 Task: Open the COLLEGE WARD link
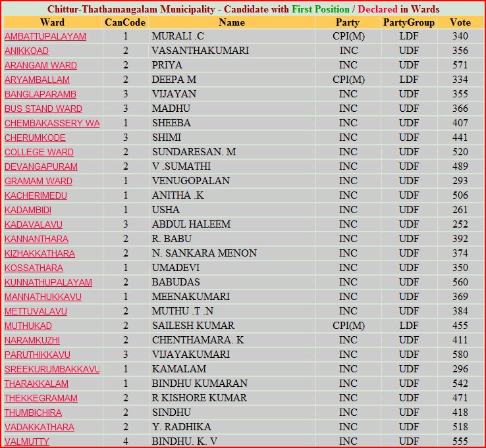[x=39, y=152]
